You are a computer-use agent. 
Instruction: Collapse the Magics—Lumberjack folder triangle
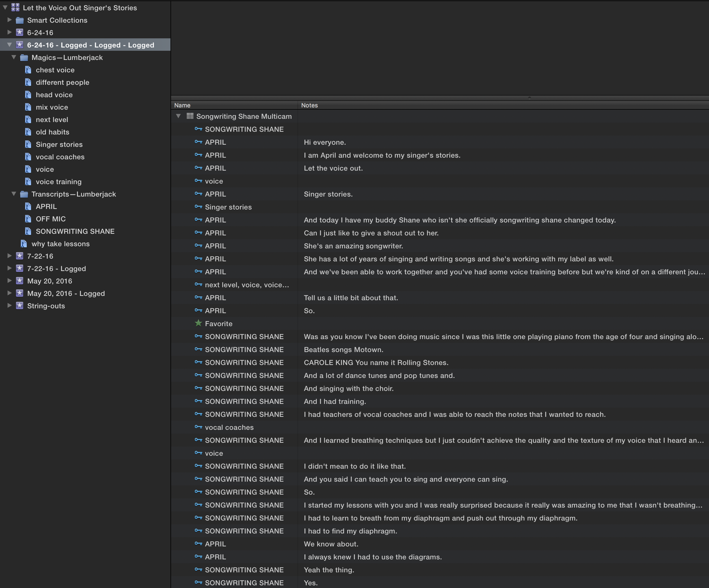click(14, 57)
